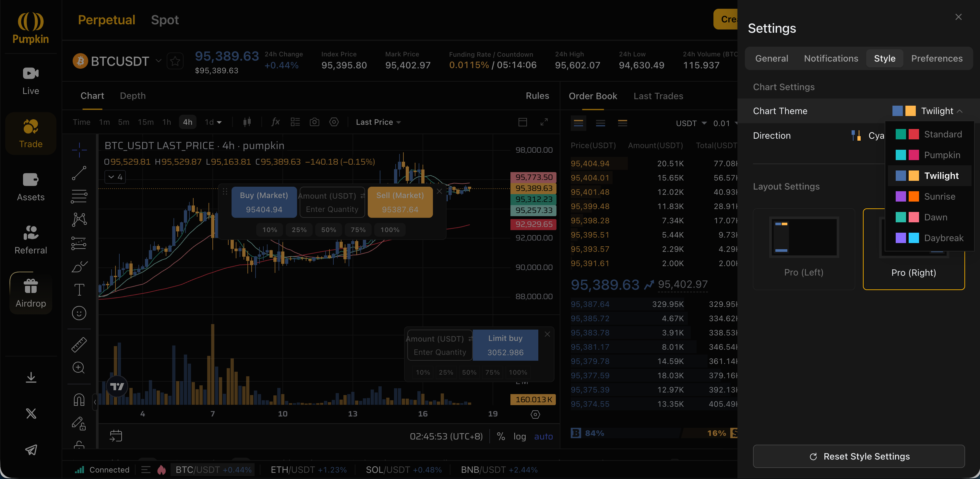Add BTCUSDT to favorites star
This screenshot has height=479, width=980.
point(175,61)
